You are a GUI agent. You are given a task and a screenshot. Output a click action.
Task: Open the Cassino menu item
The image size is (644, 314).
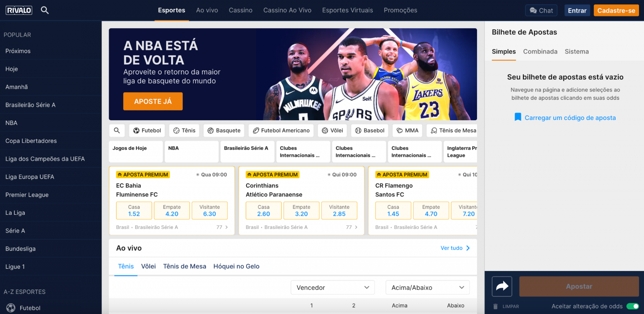[240, 10]
